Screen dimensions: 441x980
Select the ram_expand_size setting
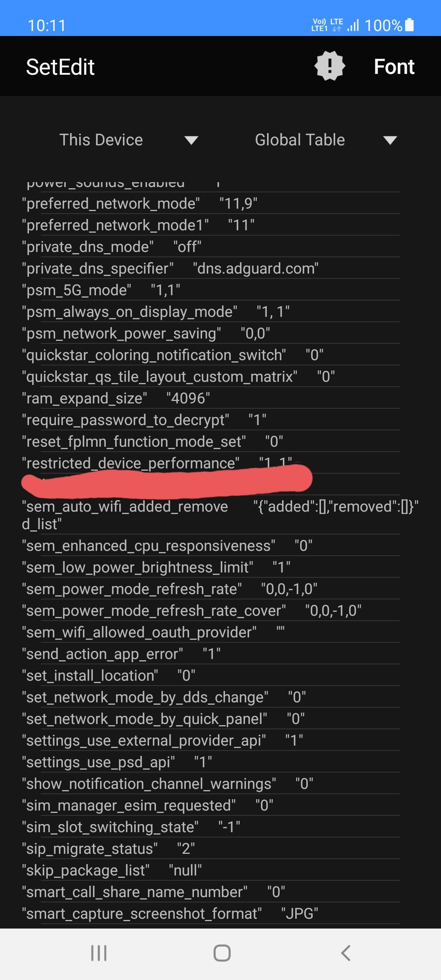(x=116, y=398)
